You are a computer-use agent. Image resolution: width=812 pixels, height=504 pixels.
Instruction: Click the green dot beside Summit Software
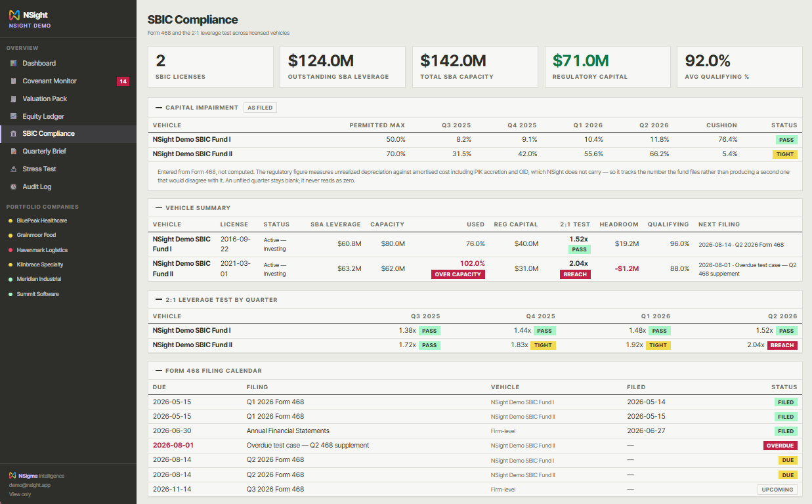click(10, 294)
